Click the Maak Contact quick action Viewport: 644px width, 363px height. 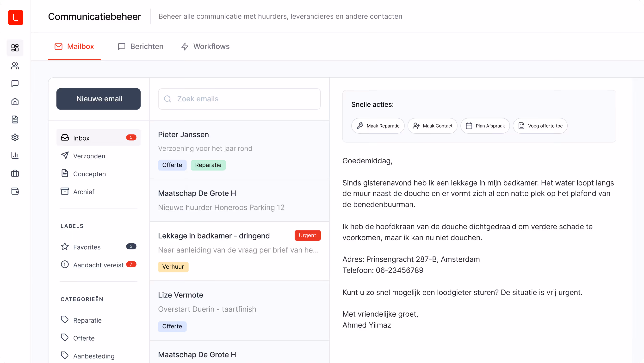tap(433, 126)
